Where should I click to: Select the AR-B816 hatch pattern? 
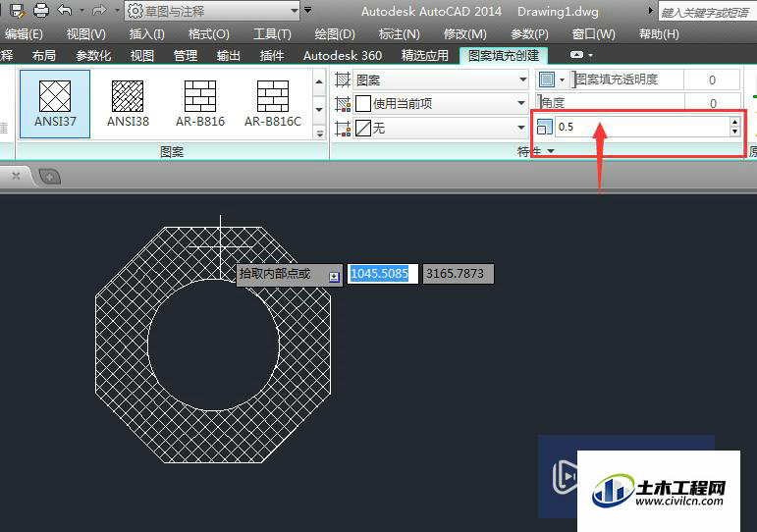(200, 104)
